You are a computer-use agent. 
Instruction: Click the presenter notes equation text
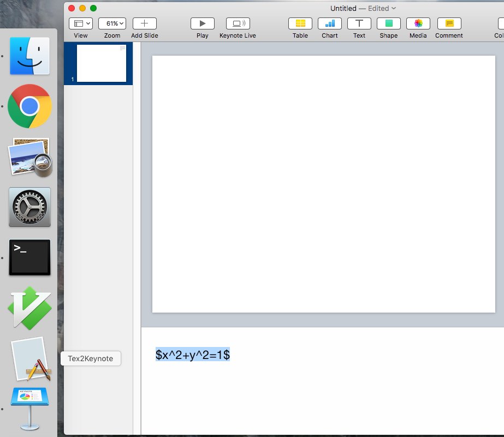point(192,355)
